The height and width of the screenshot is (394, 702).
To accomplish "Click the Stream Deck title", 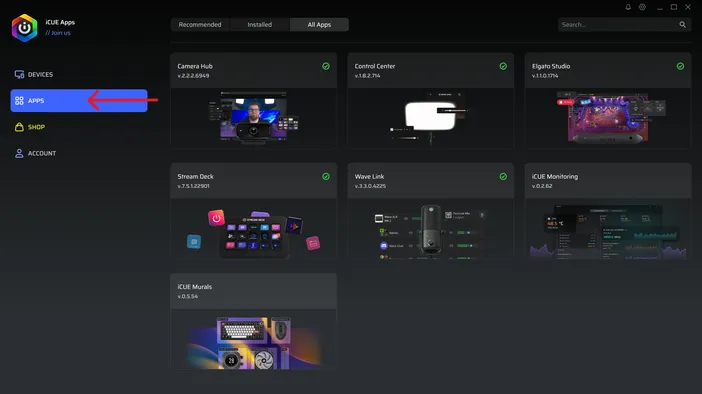I will tap(195, 176).
